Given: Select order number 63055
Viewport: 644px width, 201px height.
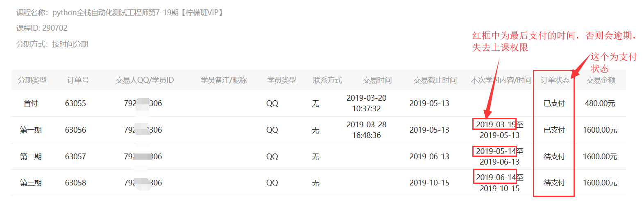Looking at the screenshot, I should (x=75, y=103).
